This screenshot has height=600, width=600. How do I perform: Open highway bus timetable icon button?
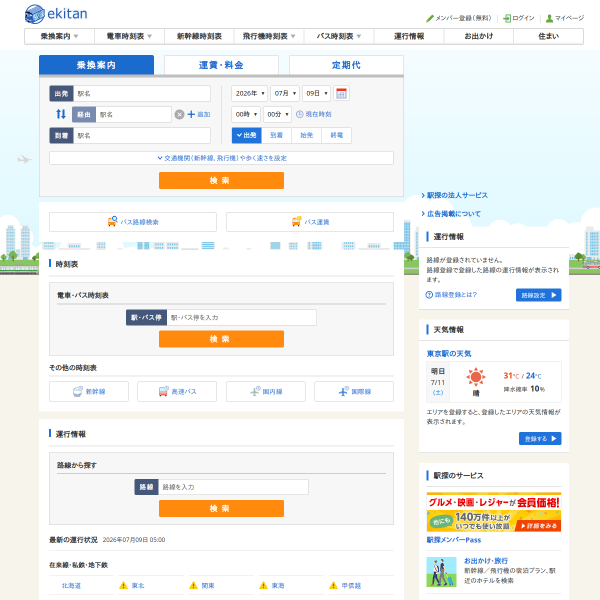pos(177,391)
